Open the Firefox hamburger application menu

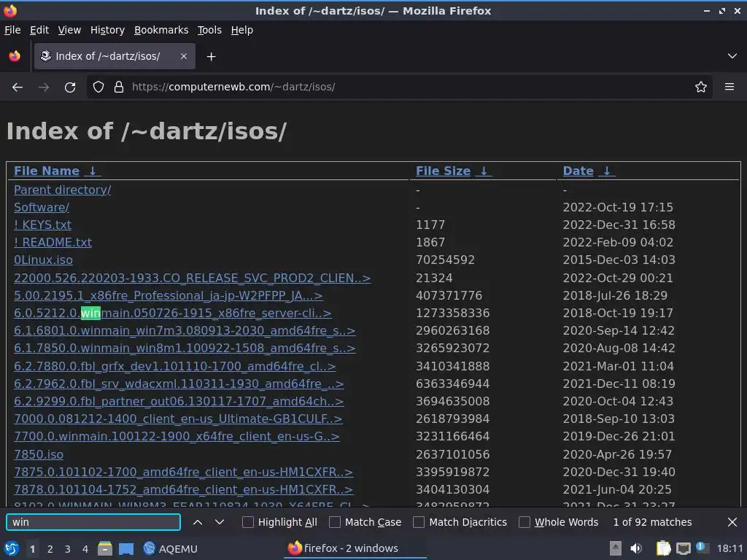(x=729, y=87)
